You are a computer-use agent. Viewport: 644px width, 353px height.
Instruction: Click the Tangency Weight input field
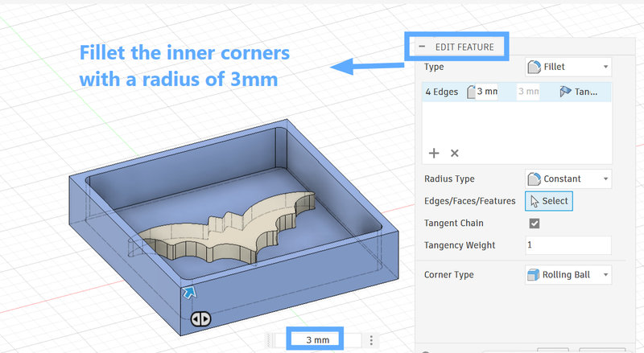tap(568, 245)
